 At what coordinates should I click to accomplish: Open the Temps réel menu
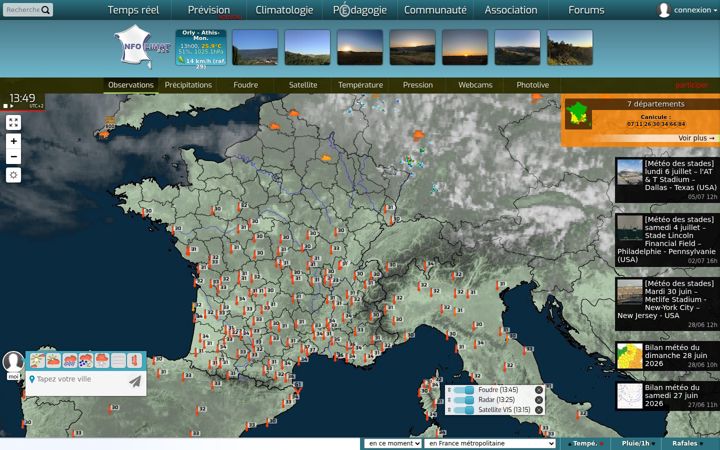click(133, 10)
